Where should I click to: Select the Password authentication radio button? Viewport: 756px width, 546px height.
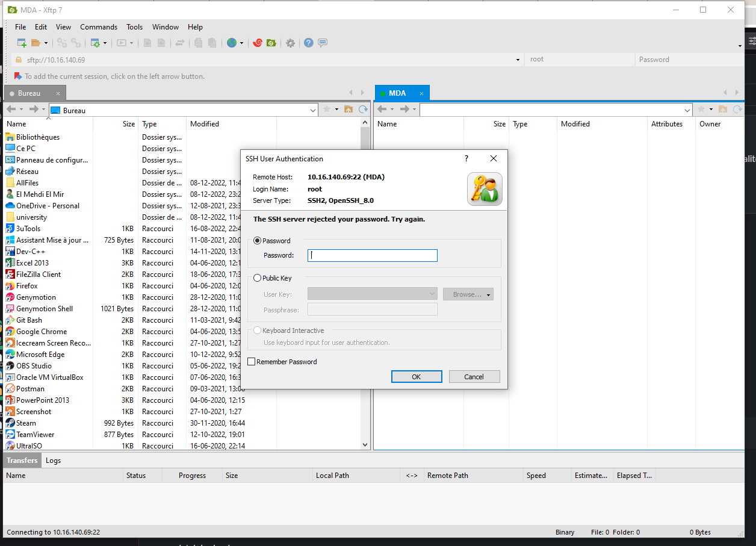pyautogui.click(x=258, y=241)
